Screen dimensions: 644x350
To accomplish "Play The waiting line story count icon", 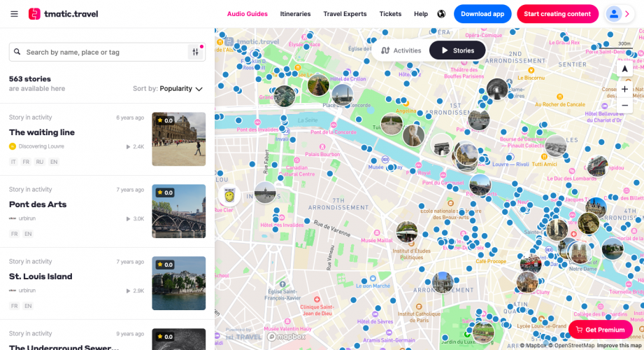I will coord(128,146).
